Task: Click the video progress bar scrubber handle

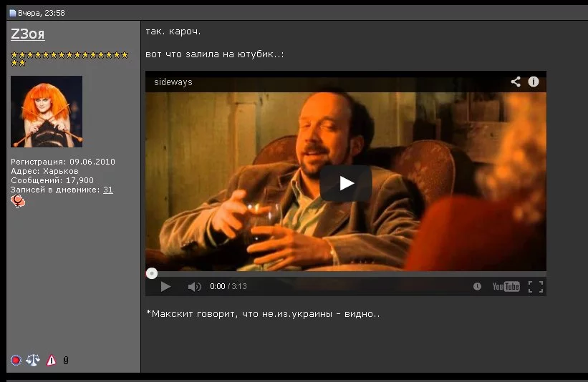Action: (152, 273)
